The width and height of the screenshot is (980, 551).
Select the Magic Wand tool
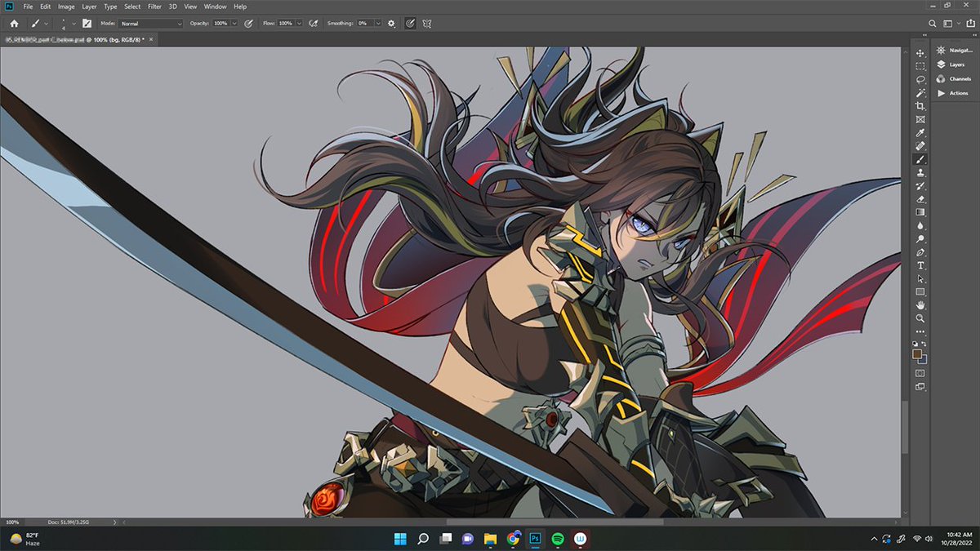(920, 93)
